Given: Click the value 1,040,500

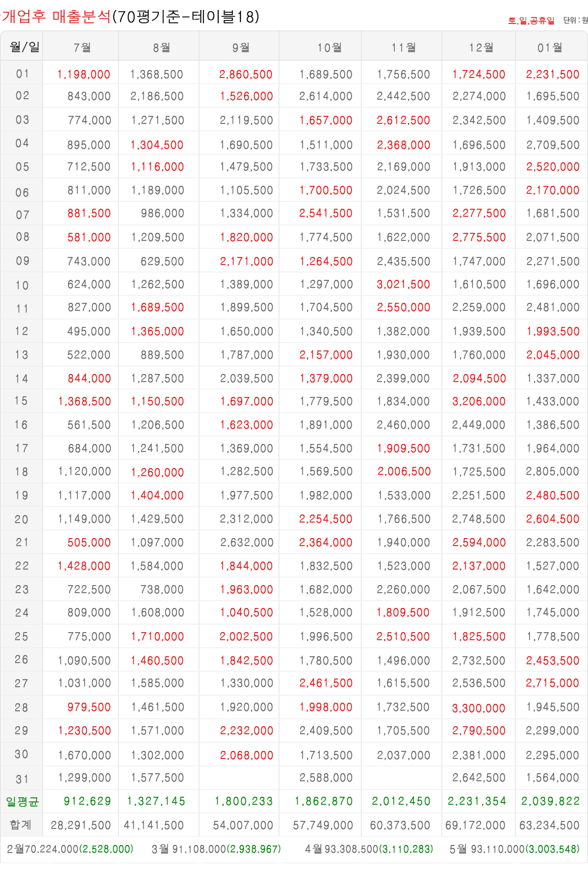Looking at the screenshot, I should 246,613.
